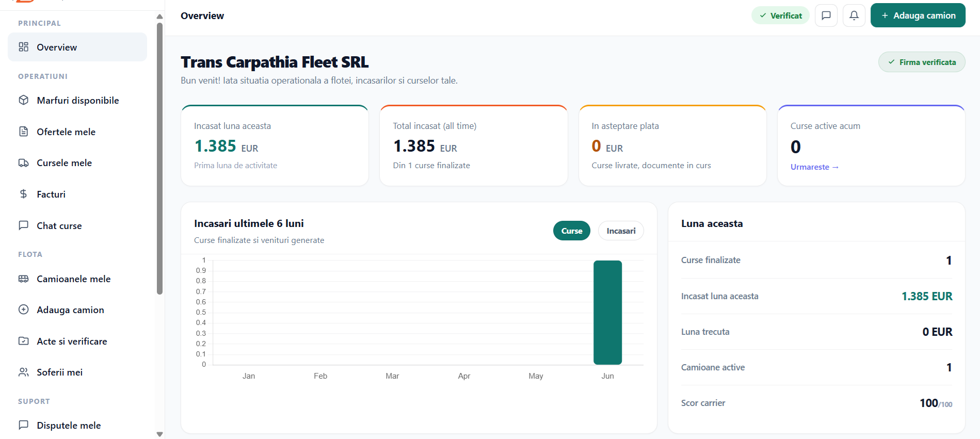Click the Disputele mele message icon
Image resolution: width=980 pixels, height=439 pixels.
click(x=23, y=425)
